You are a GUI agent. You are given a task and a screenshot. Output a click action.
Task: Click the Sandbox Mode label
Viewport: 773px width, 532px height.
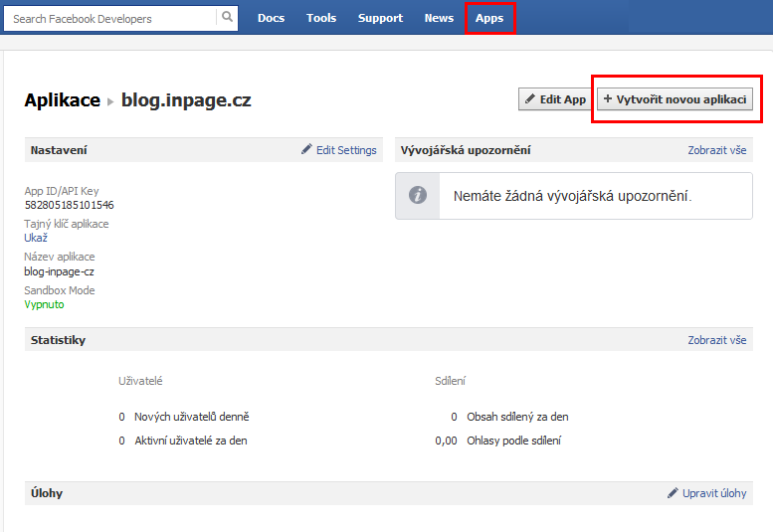pyautogui.click(x=60, y=290)
